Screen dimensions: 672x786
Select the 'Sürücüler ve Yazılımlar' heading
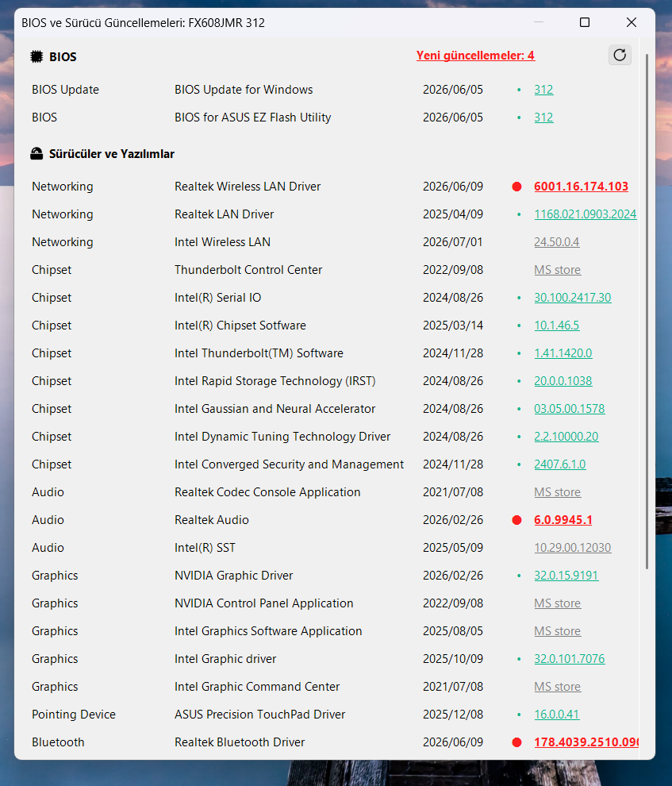[112, 154]
